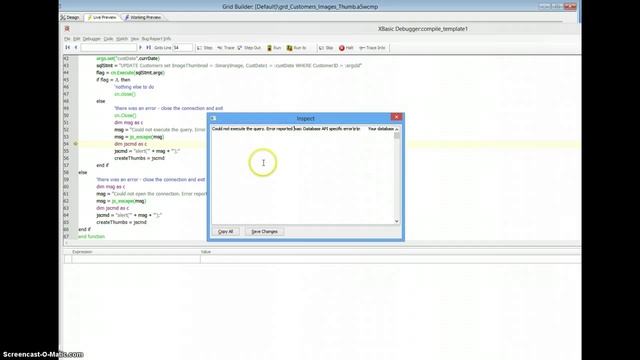Click the Inspect dialog system menu icon
The width and height of the screenshot is (640, 360).
coord(213,118)
